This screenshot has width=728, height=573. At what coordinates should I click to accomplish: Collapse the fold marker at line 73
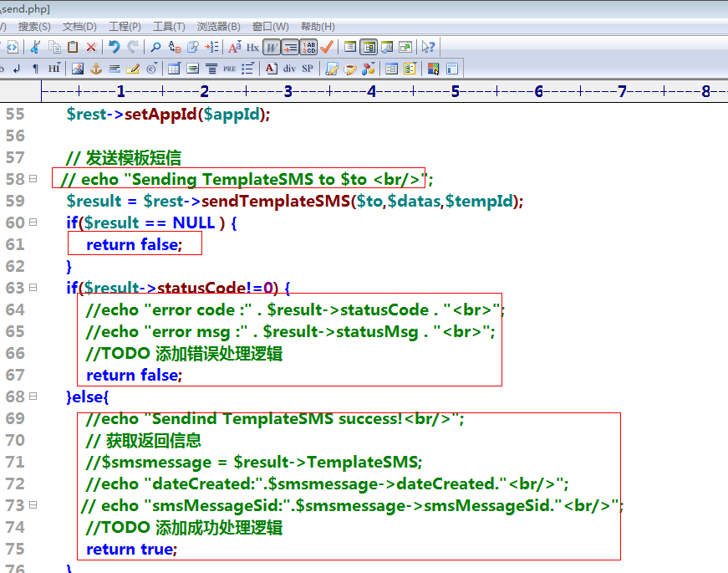(33, 504)
